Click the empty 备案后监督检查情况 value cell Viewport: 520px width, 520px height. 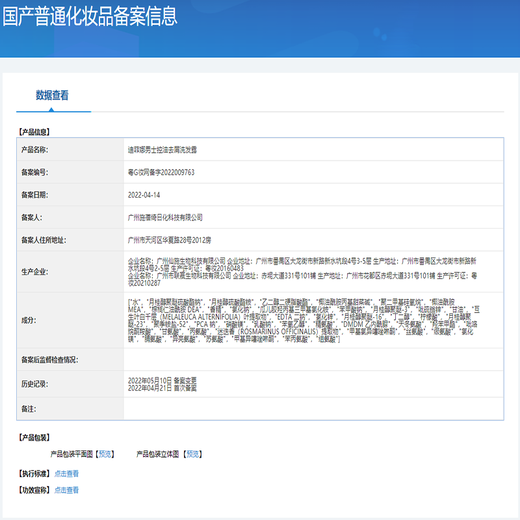tap(313, 359)
